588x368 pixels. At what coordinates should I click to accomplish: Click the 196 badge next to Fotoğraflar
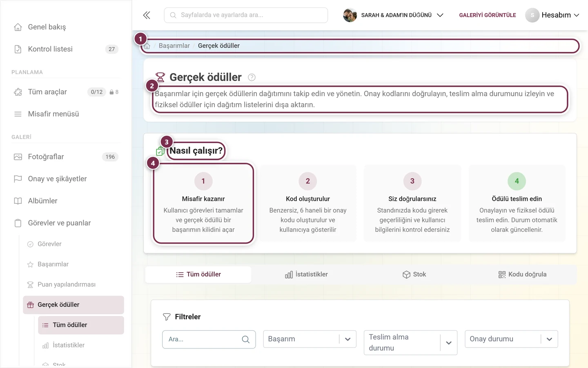click(x=110, y=157)
